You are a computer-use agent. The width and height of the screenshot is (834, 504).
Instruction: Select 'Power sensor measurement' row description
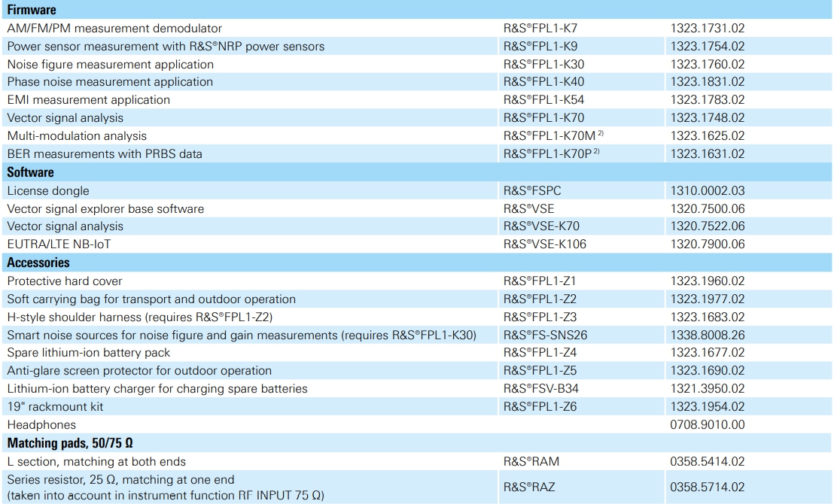click(x=166, y=46)
